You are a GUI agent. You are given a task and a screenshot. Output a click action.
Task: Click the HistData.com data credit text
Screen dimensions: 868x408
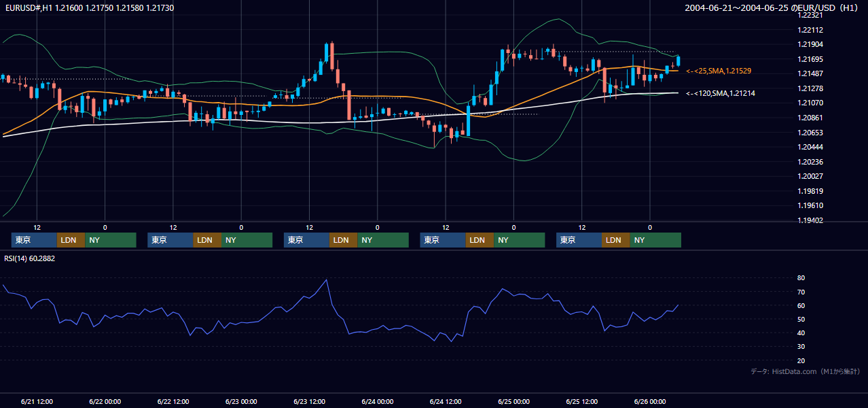(806, 371)
